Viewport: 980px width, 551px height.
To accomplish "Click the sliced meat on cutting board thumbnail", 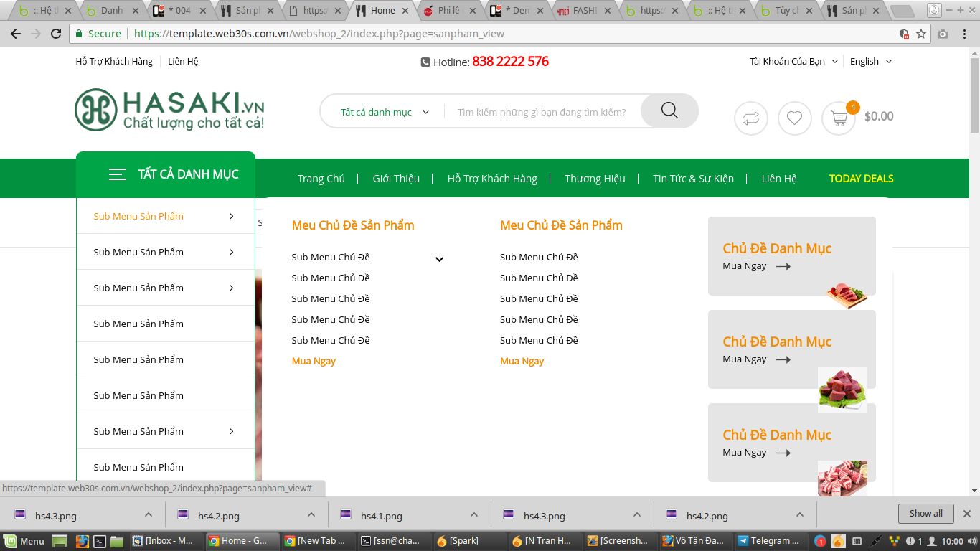I will (847, 294).
